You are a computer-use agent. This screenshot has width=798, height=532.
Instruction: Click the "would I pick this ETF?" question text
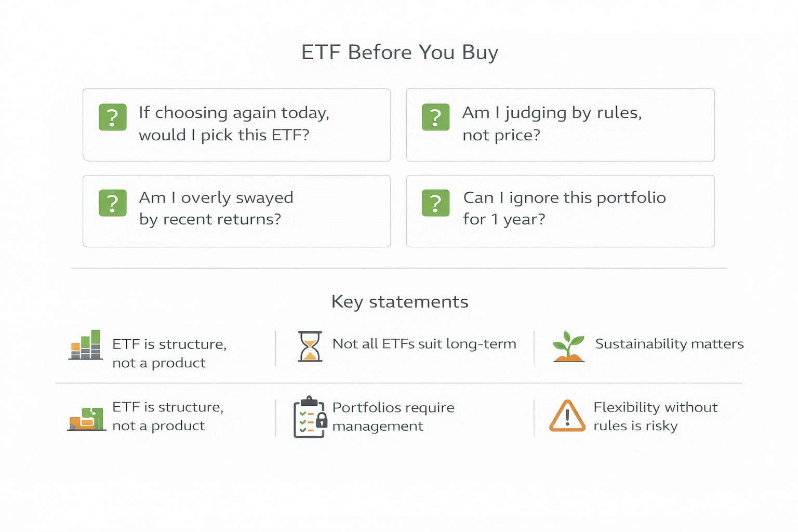coord(224,135)
